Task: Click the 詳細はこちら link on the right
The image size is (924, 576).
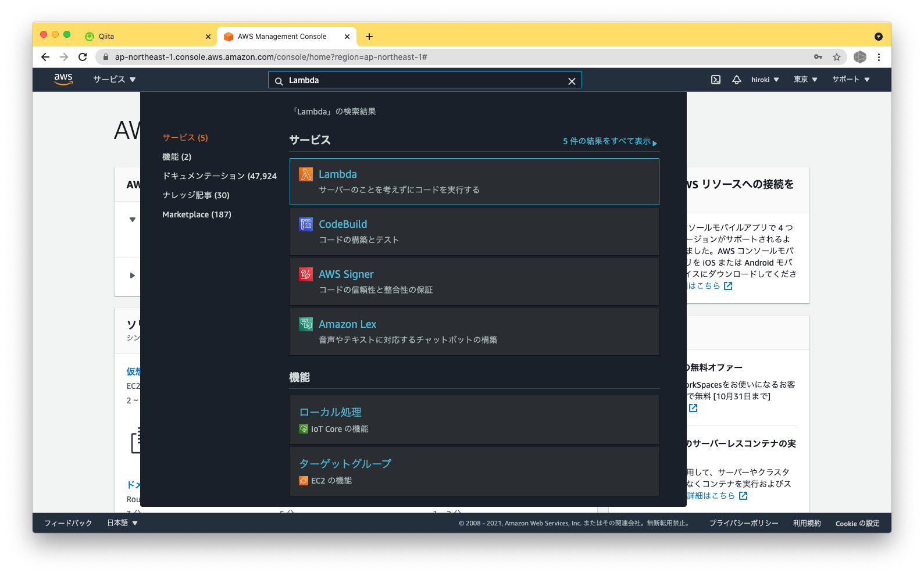Action: coord(711,496)
